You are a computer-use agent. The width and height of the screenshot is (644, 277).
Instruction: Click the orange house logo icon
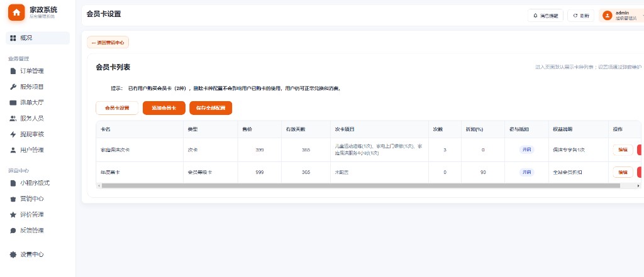16,13
